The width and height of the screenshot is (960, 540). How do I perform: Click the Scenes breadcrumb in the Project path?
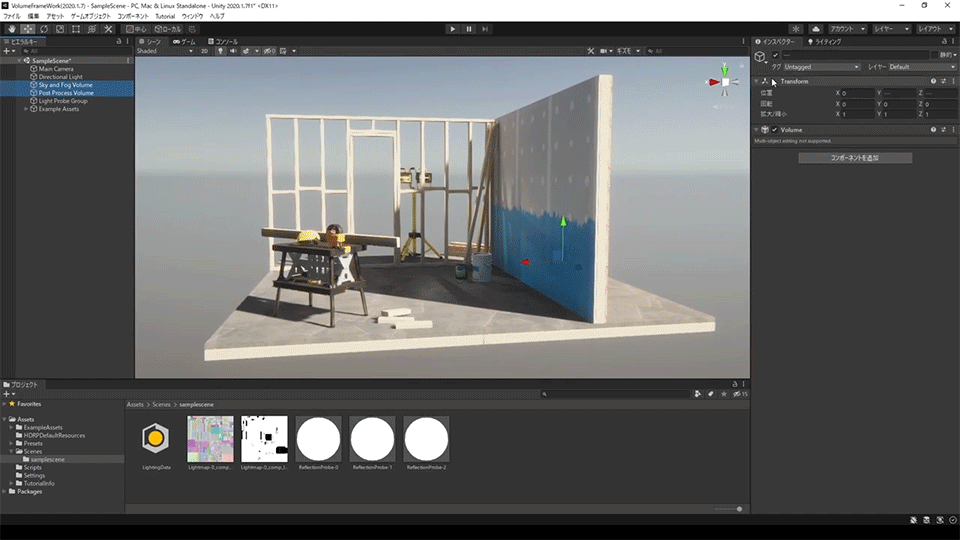coord(160,404)
